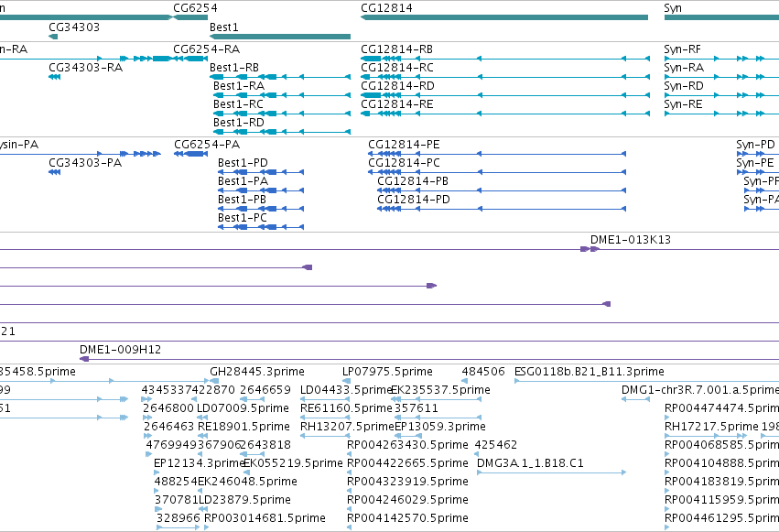The width and height of the screenshot is (779, 532).
Task: Open EST RP004263430.5prime
Action: [x=407, y=445]
